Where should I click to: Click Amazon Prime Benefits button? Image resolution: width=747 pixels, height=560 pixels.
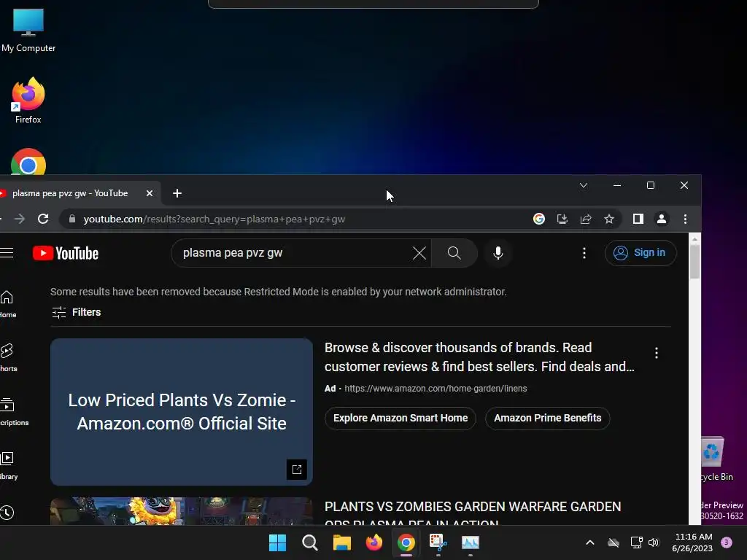[547, 418]
